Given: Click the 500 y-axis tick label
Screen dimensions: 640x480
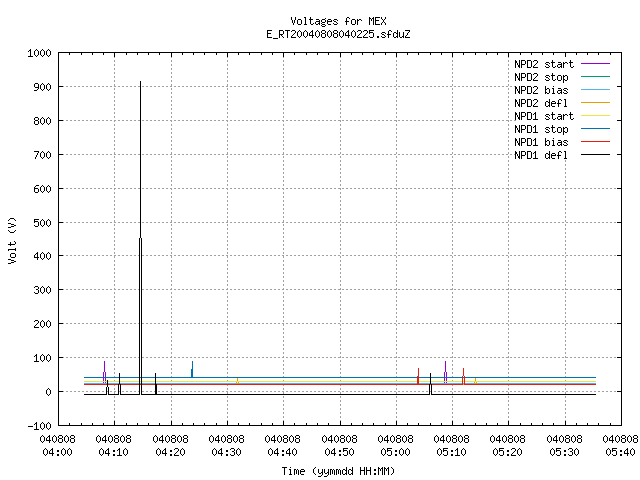Looking at the screenshot, I should [42, 223].
